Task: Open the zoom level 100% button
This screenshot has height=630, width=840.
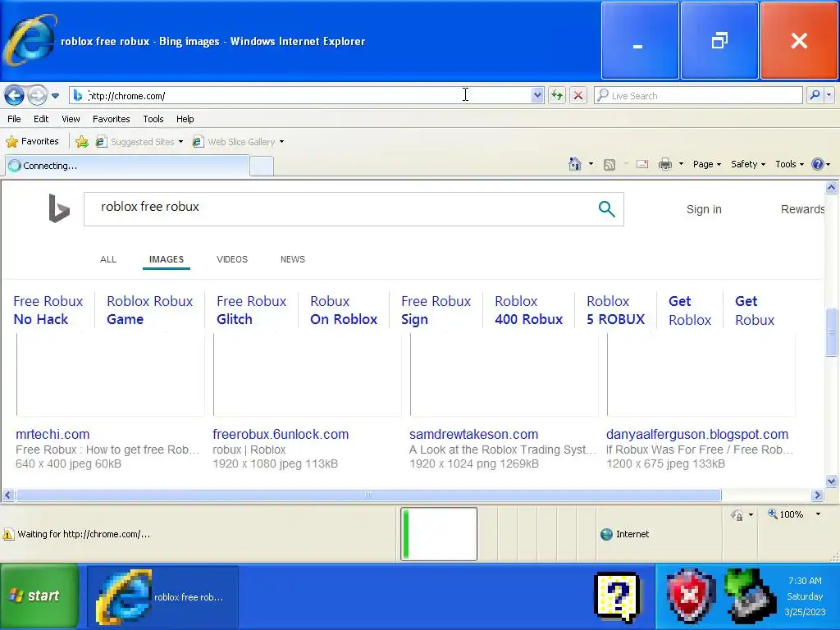Action: [785, 514]
